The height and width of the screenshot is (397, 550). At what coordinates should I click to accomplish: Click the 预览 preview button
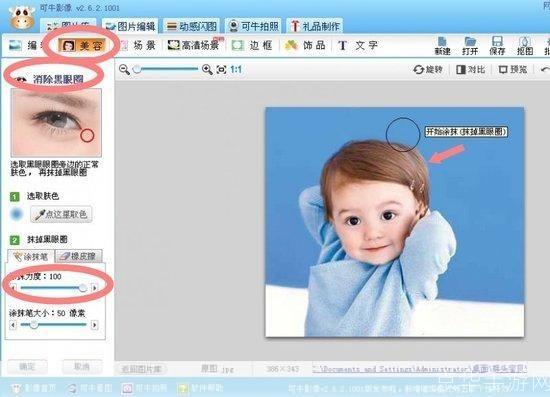click(513, 69)
